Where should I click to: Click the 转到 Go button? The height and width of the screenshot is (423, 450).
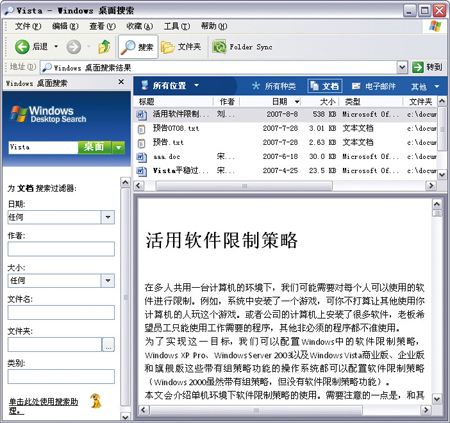point(427,67)
